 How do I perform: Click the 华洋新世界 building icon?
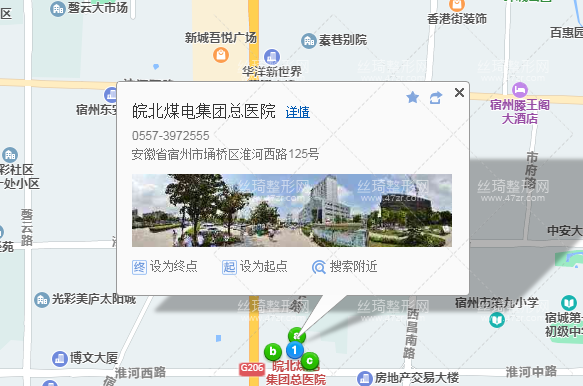pyautogui.click(x=272, y=57)
